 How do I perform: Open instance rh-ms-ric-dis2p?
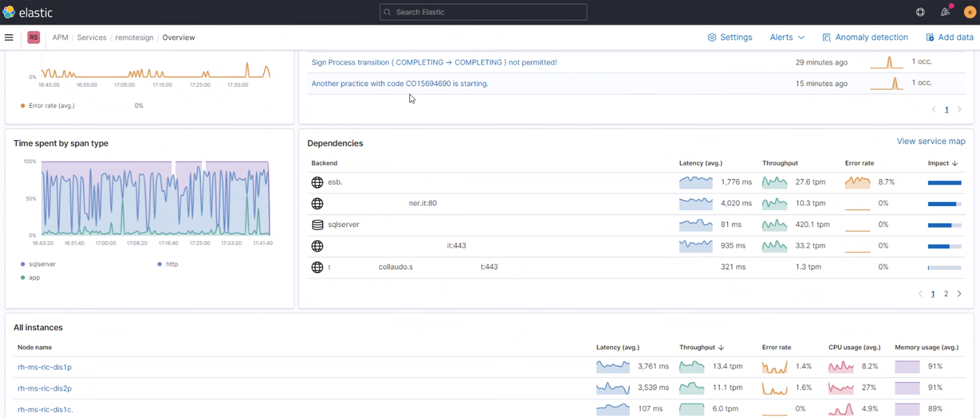(45, 388)
